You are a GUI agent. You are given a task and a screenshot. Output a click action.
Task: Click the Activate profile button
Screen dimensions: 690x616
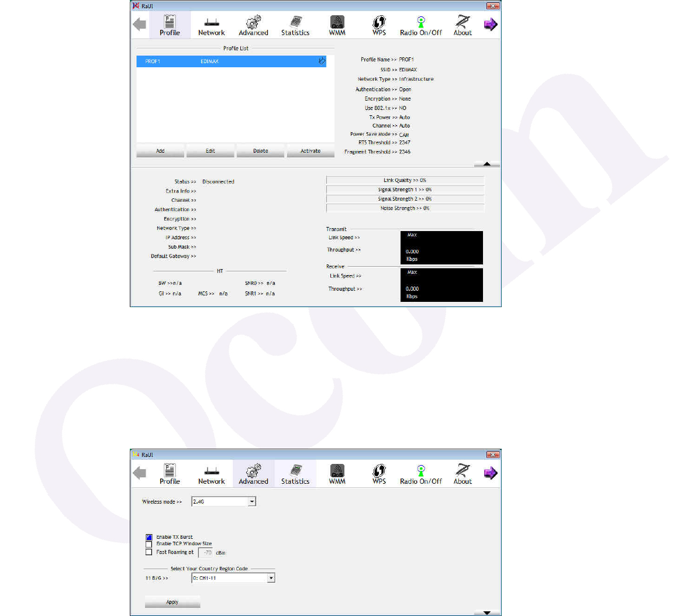tap(310, 150)
